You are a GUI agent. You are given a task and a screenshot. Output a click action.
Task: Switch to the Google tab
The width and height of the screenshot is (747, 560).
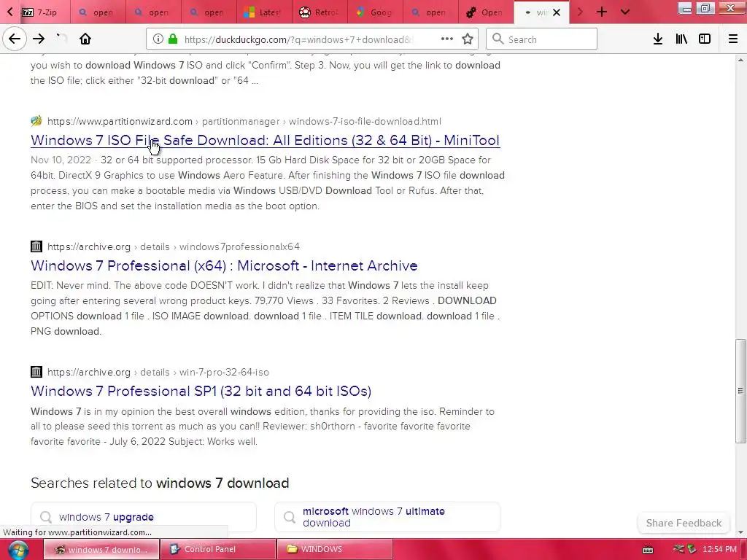click(375, 12)
